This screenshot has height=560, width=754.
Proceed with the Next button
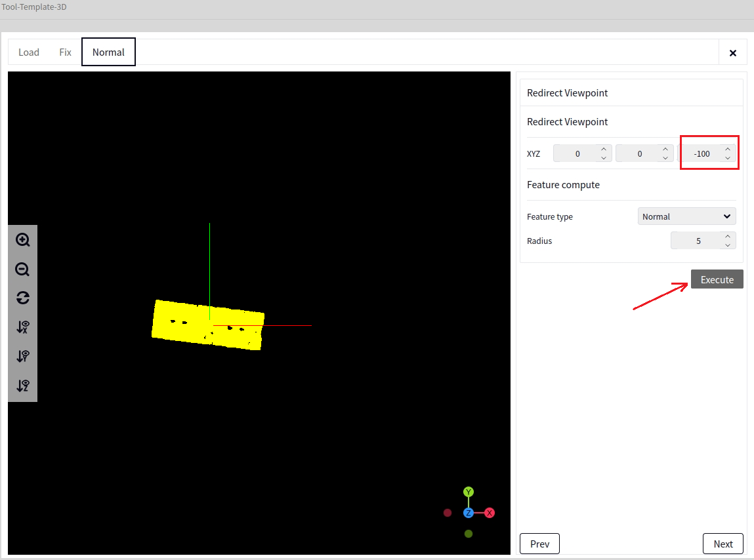[723, 544]
